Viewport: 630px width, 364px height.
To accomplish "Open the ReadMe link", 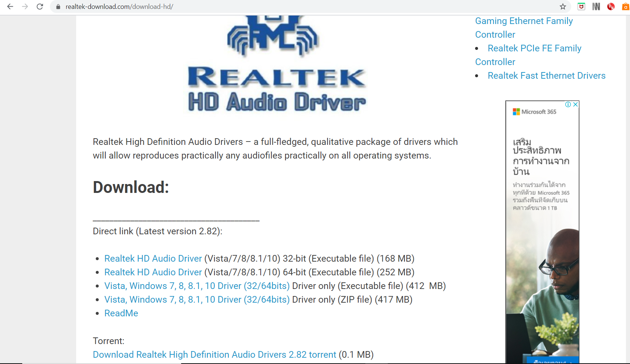I will (121, 313).
